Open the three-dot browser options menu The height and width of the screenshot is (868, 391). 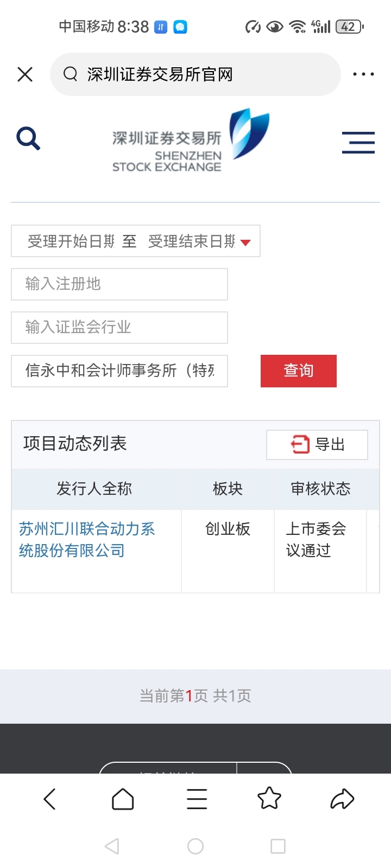click(363, 74)
